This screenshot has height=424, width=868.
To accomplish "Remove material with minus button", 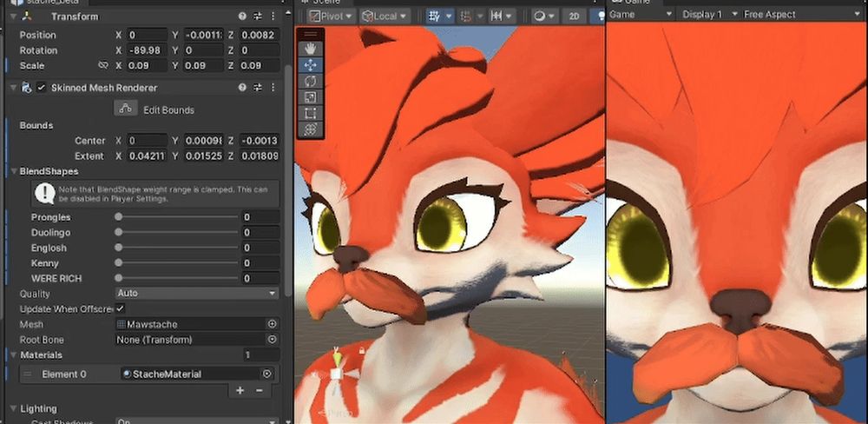I will pyautogui.click(x=259, y=391).
